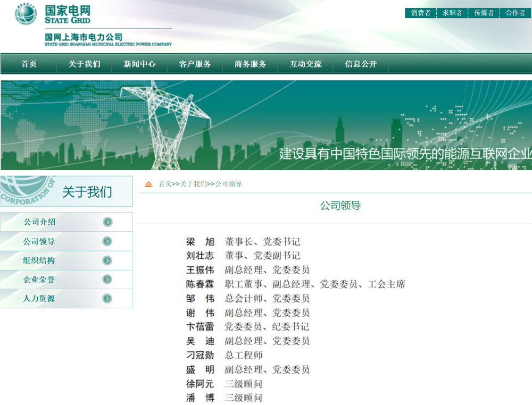This screenshot has height=405, width=532.
Task: Click arrow icon beside 公司领导
Action: click(107, 241)
